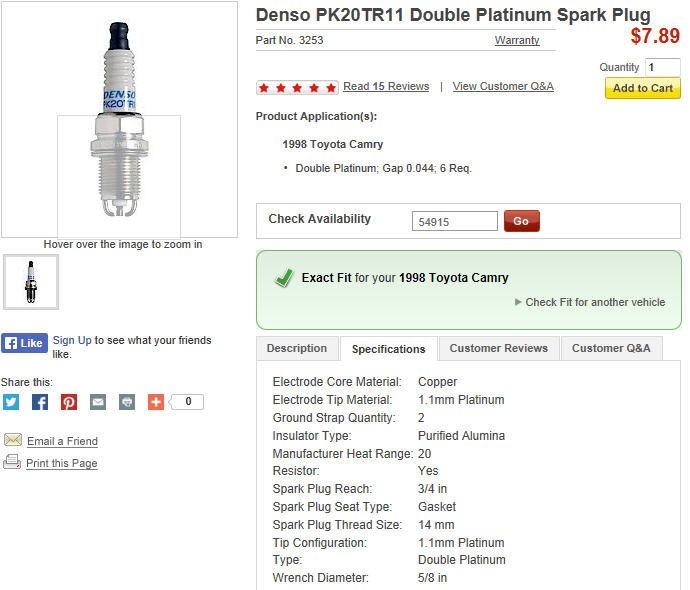Viewport: 690px width, 590px height.
Task: Open the Customer Reviews tab
Action: point(498,348)
